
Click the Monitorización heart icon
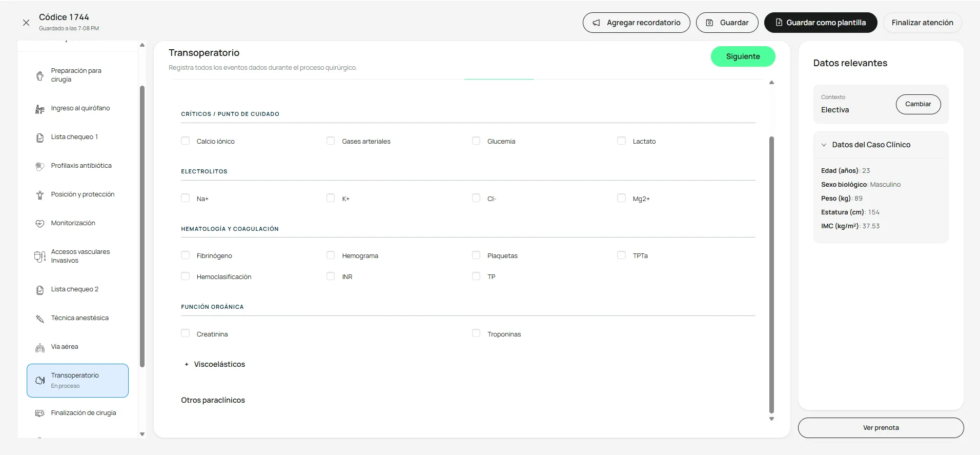pyautogui.click(x=40, y=223)
